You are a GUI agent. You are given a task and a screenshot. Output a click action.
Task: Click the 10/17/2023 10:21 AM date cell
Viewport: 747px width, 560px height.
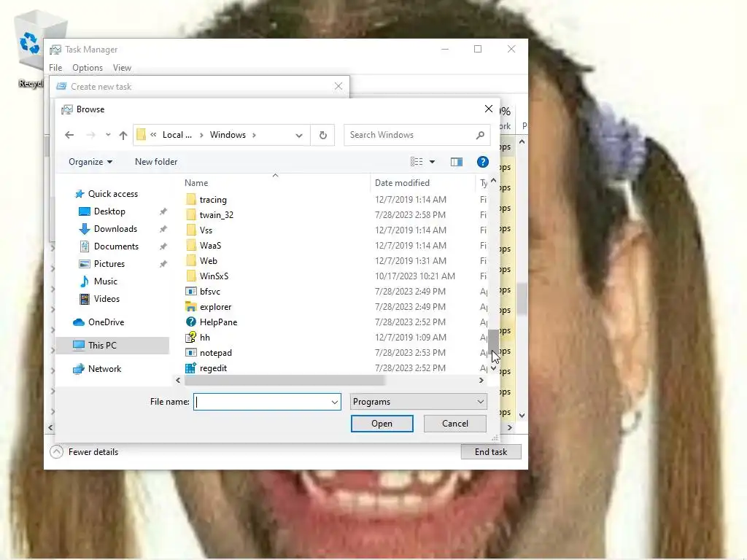(415, 276)
